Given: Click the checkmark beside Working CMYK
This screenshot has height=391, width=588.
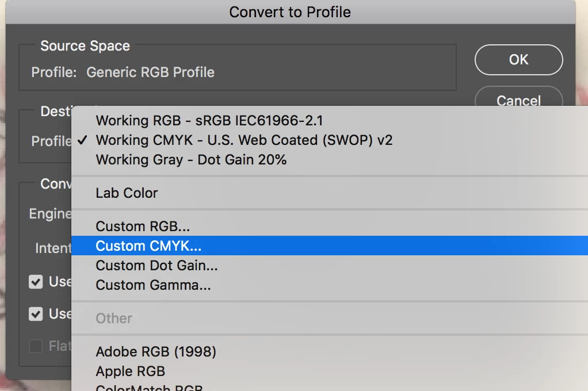Looking at the screenshot, I should pos(83,140).
